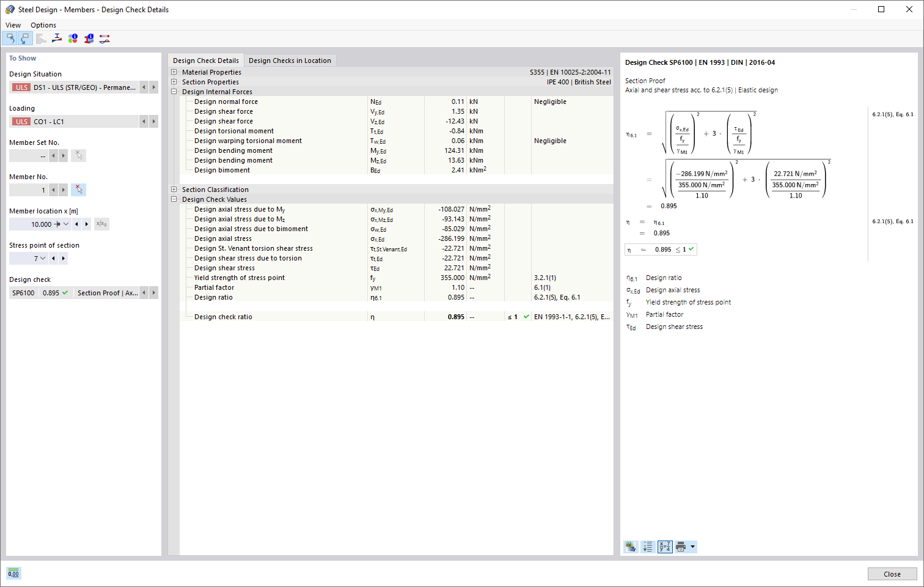
Task: Click the graphic printout icon in the formula panel
Action: pyautogui.click(x=630, y=547)
